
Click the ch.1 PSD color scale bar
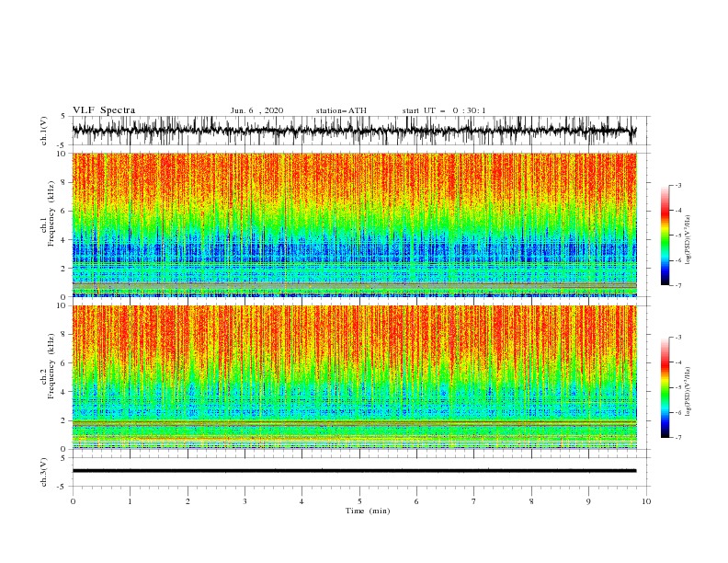coord(665,236)
